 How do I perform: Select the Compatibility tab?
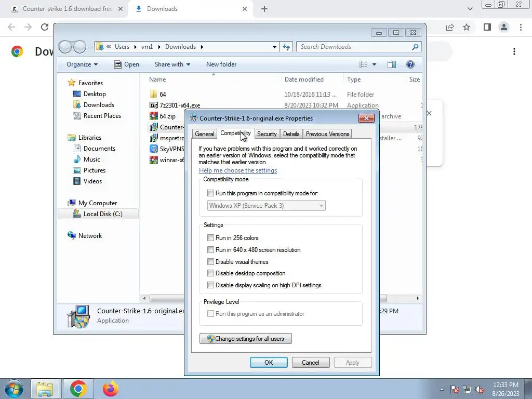235,133
